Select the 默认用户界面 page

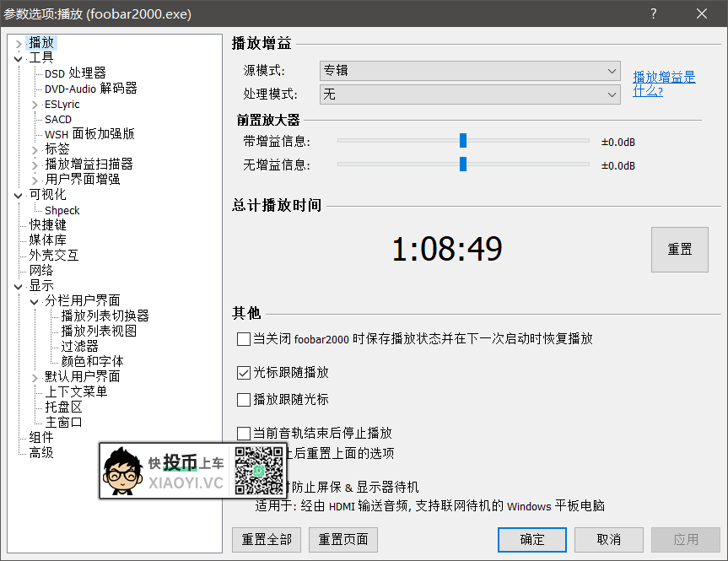point(82,376)
